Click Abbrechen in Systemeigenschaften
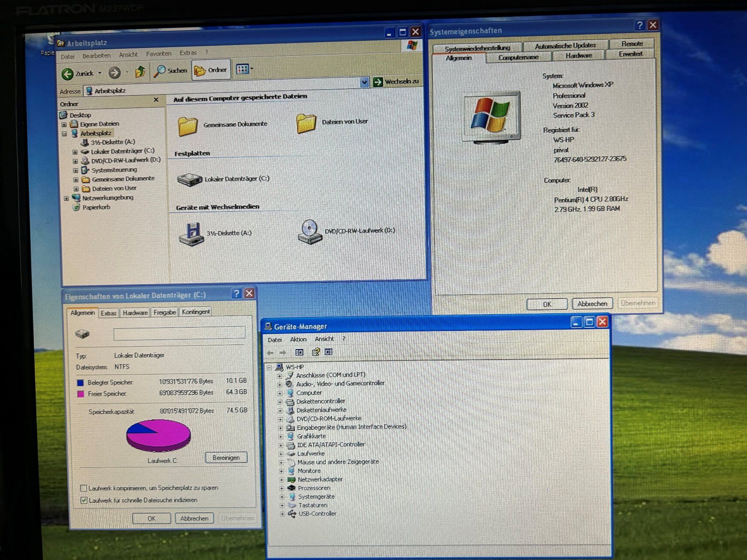Image resolution: width=747 pixels, height=560 pixels. point(592,304)
